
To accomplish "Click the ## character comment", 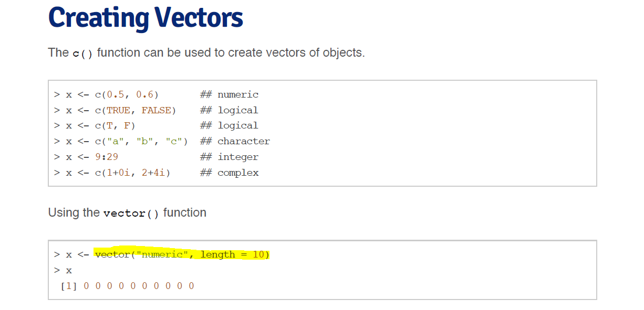I will click(x=235, y=141).
